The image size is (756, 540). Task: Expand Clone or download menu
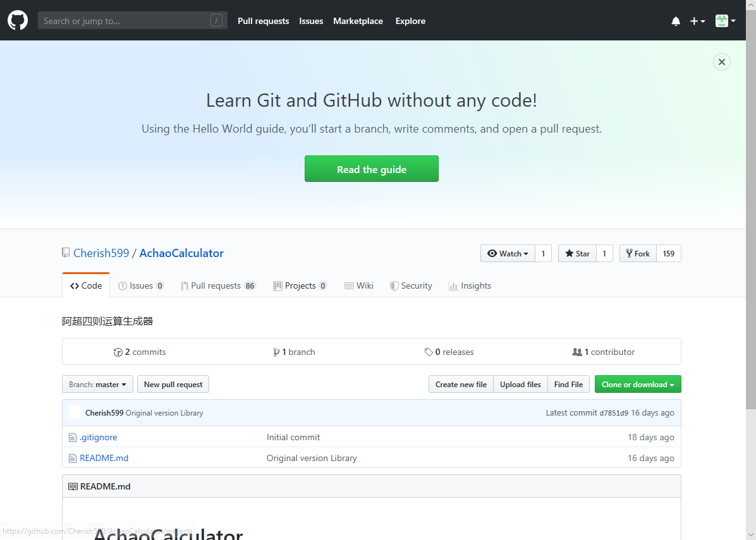pos(638,385)
